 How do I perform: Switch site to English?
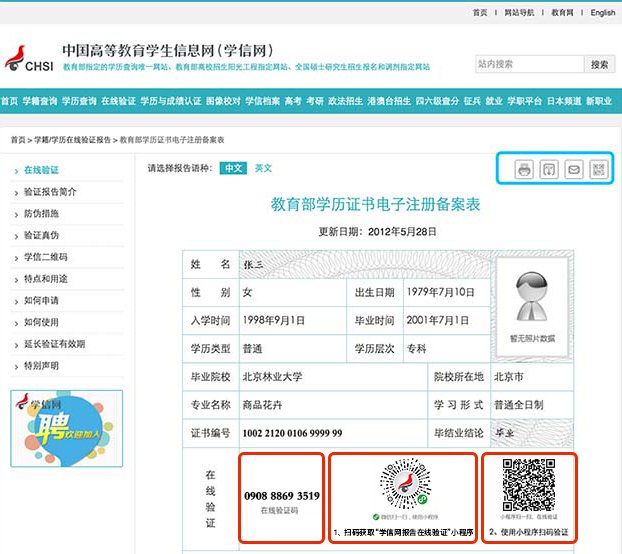pos(603,13)
